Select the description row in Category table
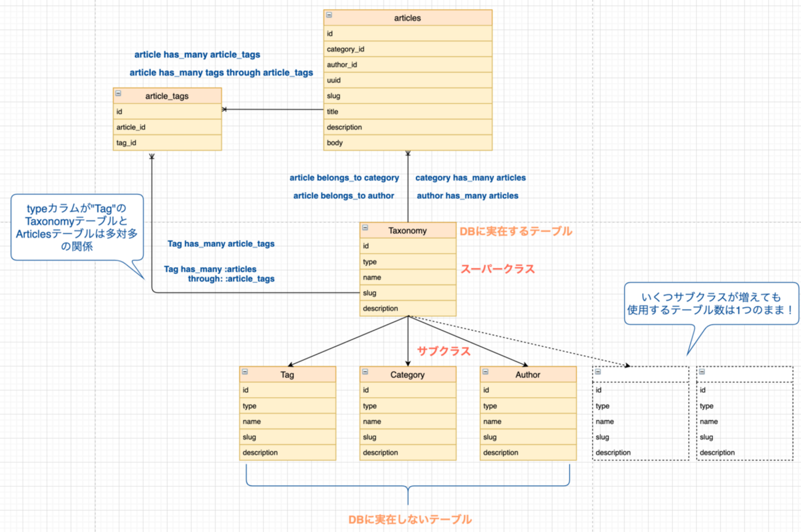 pyautogui.click(x=407, y=453)
